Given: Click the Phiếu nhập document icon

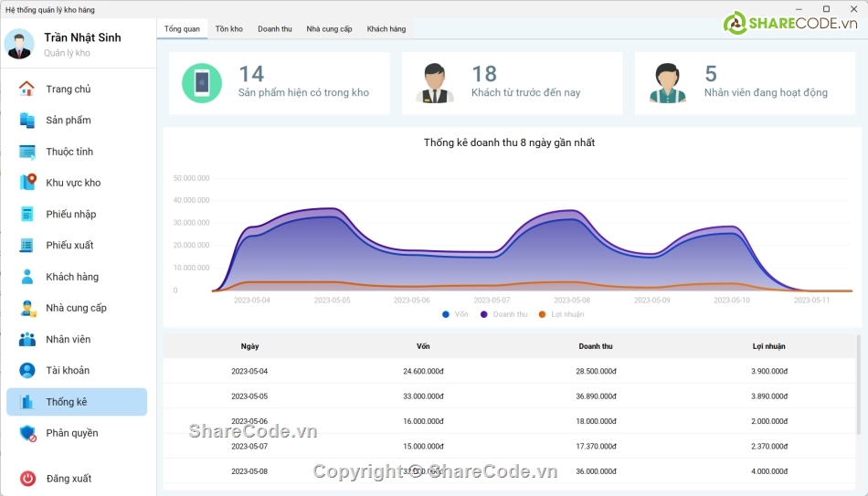Looking at the screenshot, I should (x=27, y=214).
